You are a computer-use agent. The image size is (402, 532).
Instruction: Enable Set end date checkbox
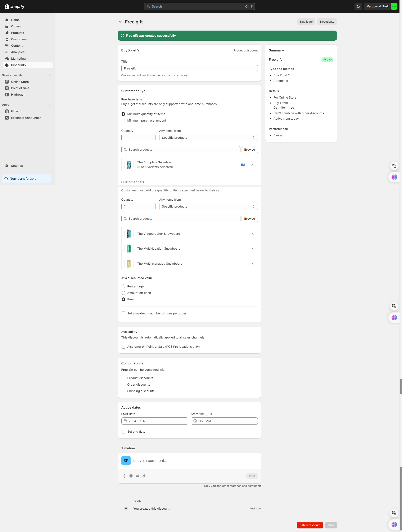[x=123, y=432]
